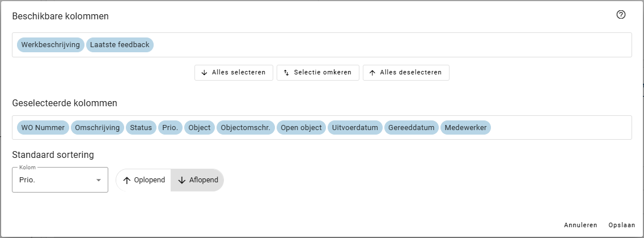
Task: Select Aflopend sort order
Action: coord(197,180)
